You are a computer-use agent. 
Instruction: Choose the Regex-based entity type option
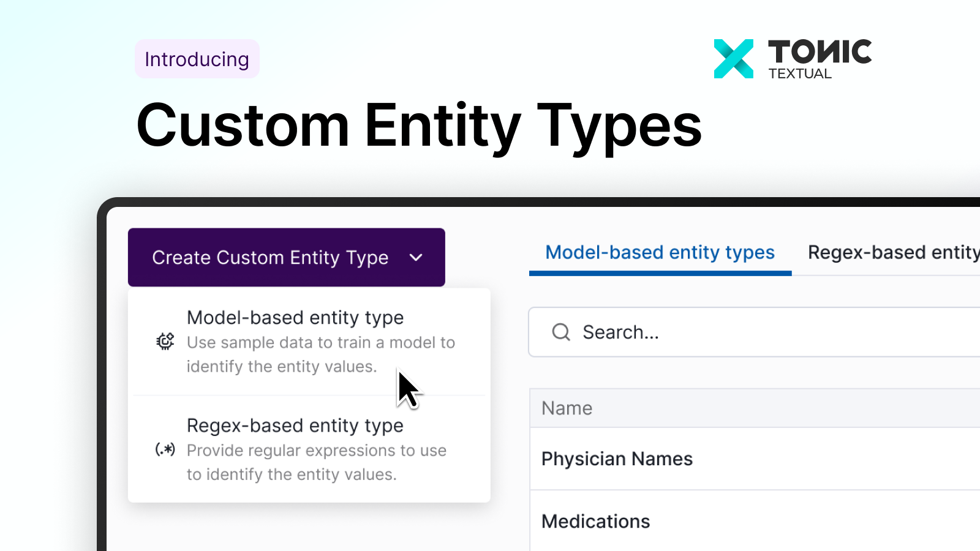tap(295, 425)
